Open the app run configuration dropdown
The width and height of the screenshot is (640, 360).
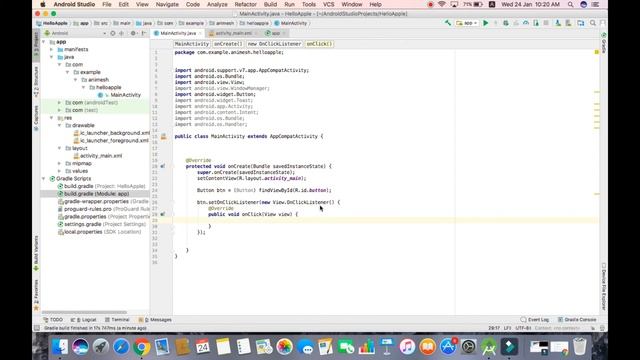point(467,23)
